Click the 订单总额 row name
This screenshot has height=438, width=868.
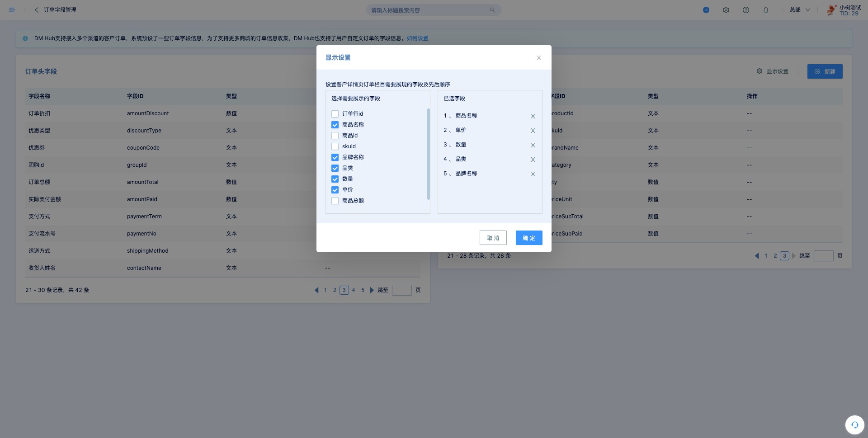coord(39,182)
